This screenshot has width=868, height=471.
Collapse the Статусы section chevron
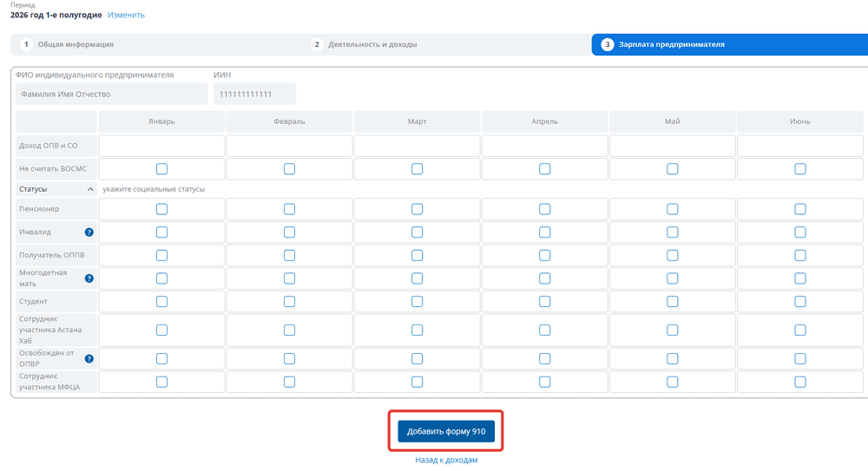90,189
